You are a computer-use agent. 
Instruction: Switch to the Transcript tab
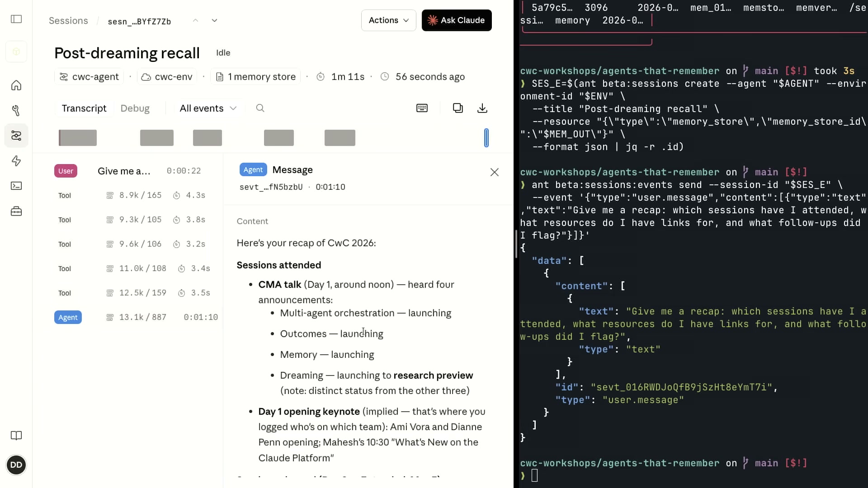tap(84, 108)
